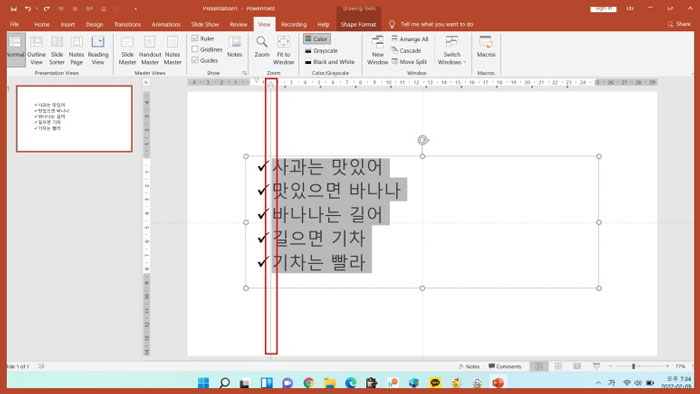
Task: Toggle Notes in the status bar
Action: (x=469, y=366)
